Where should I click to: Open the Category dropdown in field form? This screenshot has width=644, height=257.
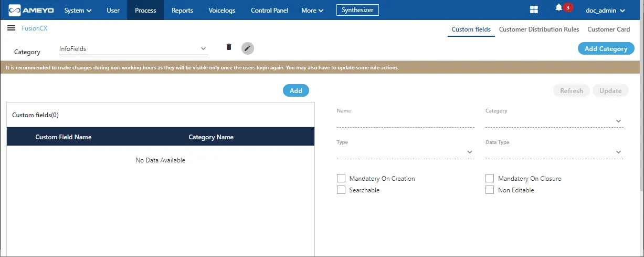(x=554, y=121)
